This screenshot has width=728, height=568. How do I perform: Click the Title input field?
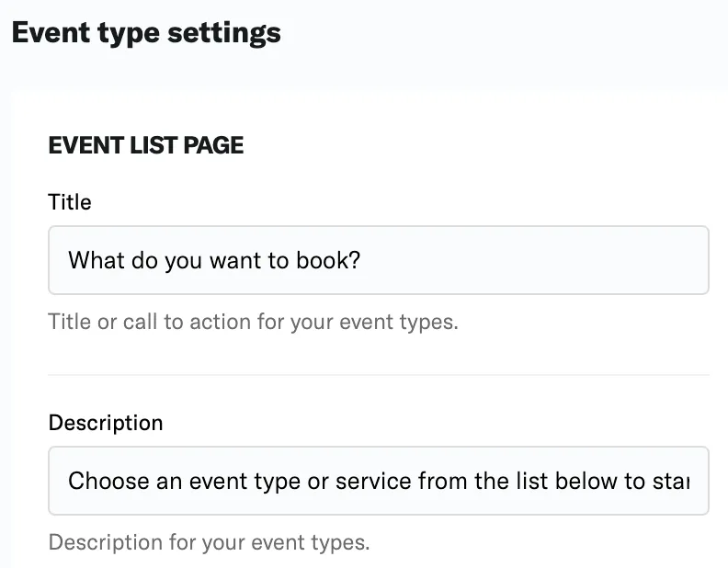(x=378, y=260)
